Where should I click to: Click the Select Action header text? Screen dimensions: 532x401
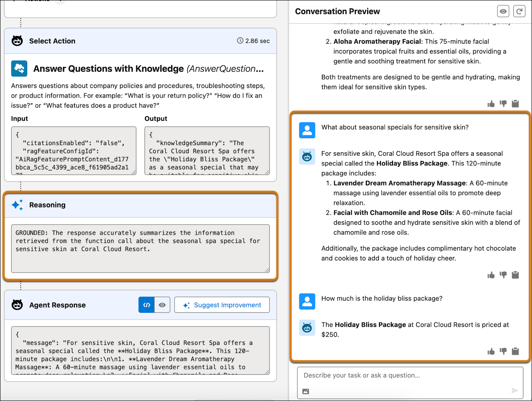52,41
